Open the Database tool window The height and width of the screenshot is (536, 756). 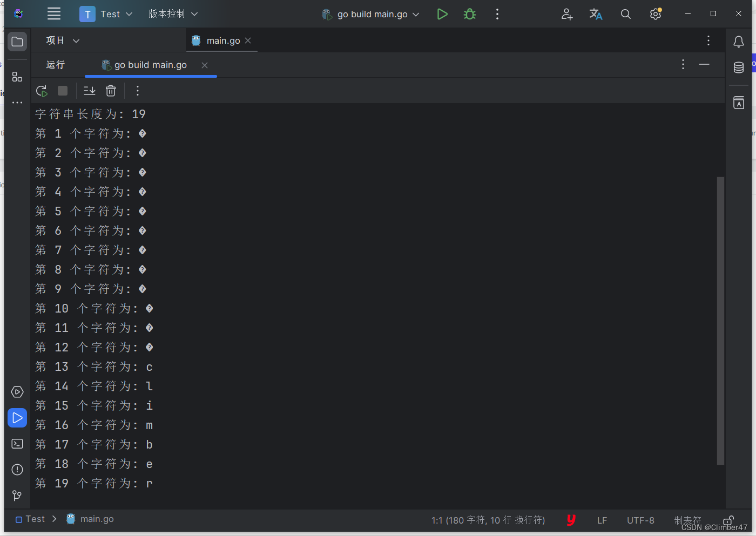tap(739, 67)
